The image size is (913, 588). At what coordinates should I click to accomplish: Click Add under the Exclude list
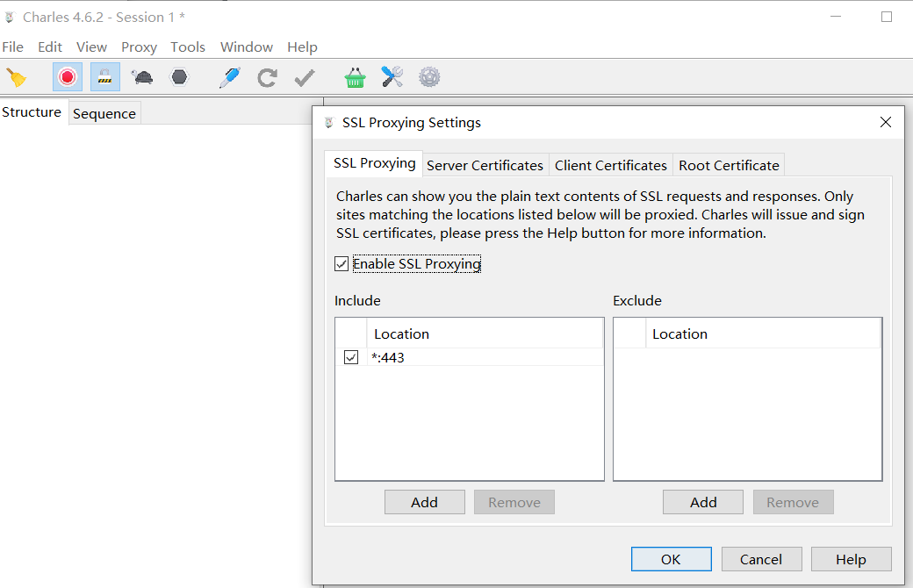click(x=703, y=502)
